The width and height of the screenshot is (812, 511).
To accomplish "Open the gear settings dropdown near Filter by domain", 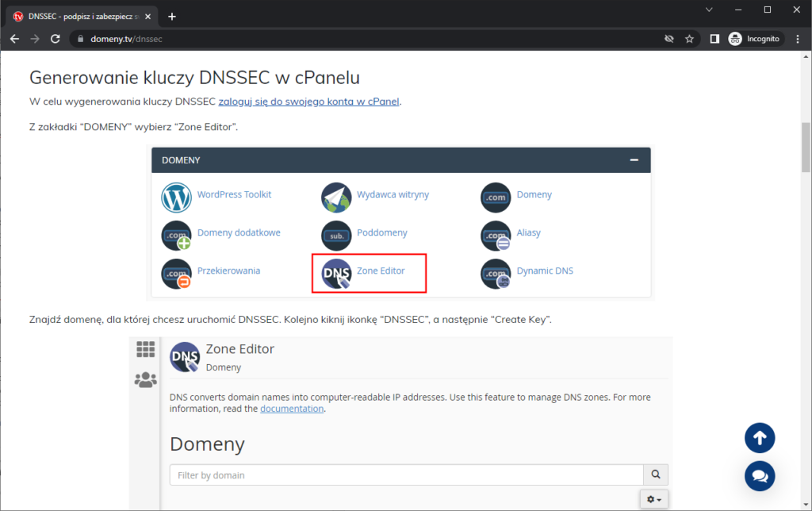I will (653, 498).
